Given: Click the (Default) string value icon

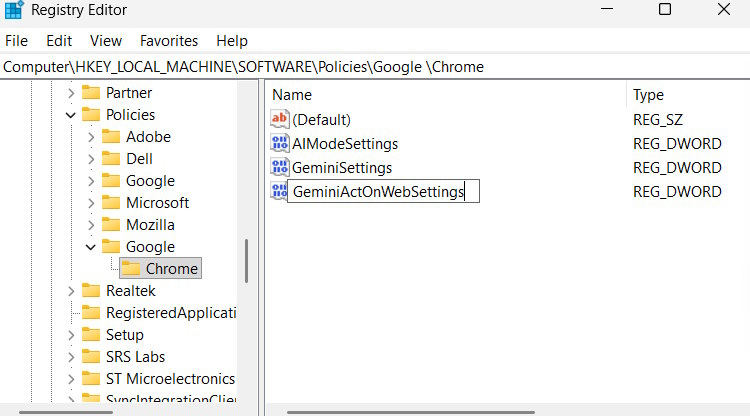Looking at the screenshot, I should click(x=280, y=119).
